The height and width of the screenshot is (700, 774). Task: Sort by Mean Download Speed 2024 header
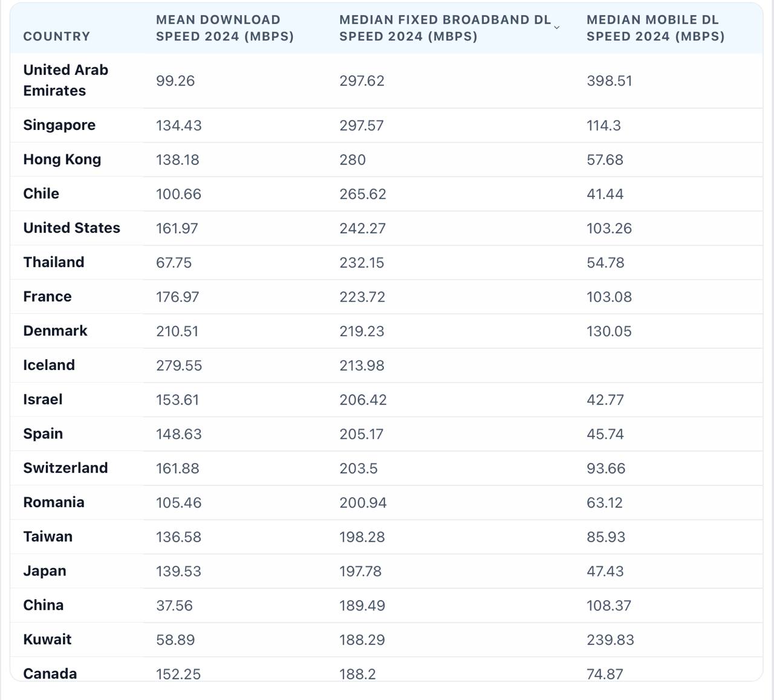tap(224, 28)
